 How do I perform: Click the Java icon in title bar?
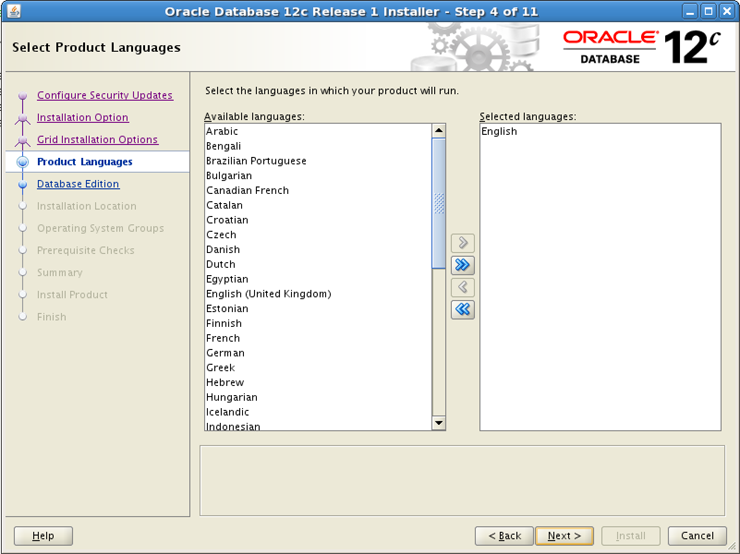14,11
